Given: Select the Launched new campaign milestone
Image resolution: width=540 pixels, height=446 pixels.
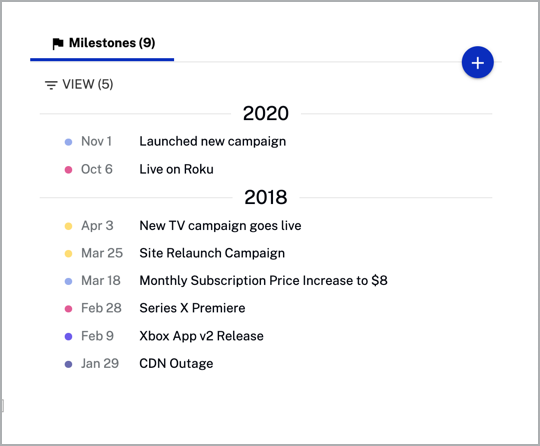Looking at the screenshot, I should [x=212, y=141].
